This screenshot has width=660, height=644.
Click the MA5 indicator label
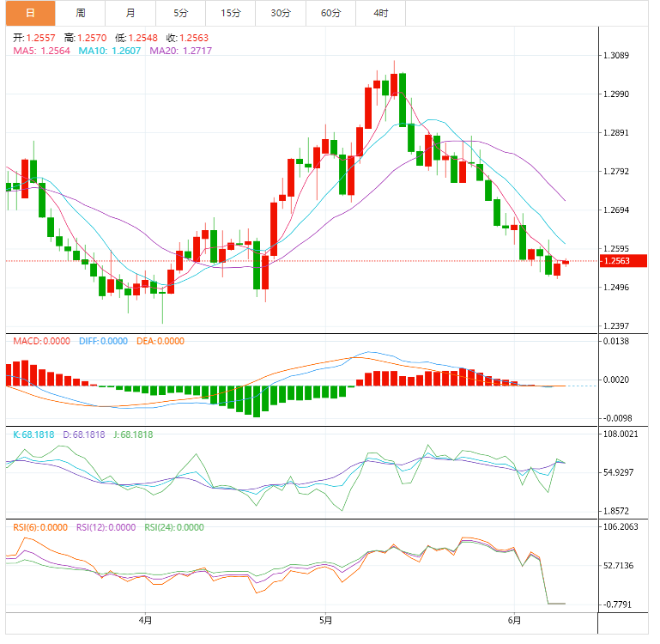(x=42, y=51)
